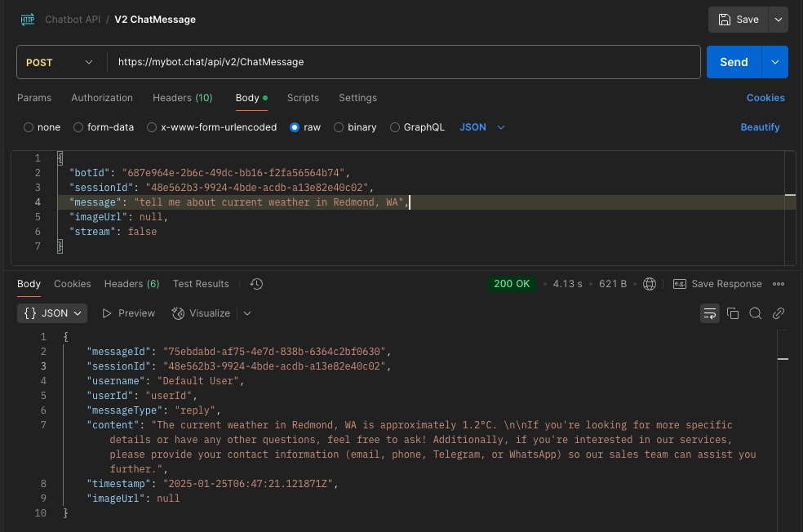Open the Cookies link near Send
This screenshot has width=803, height=532.
[x=765, y=98]
